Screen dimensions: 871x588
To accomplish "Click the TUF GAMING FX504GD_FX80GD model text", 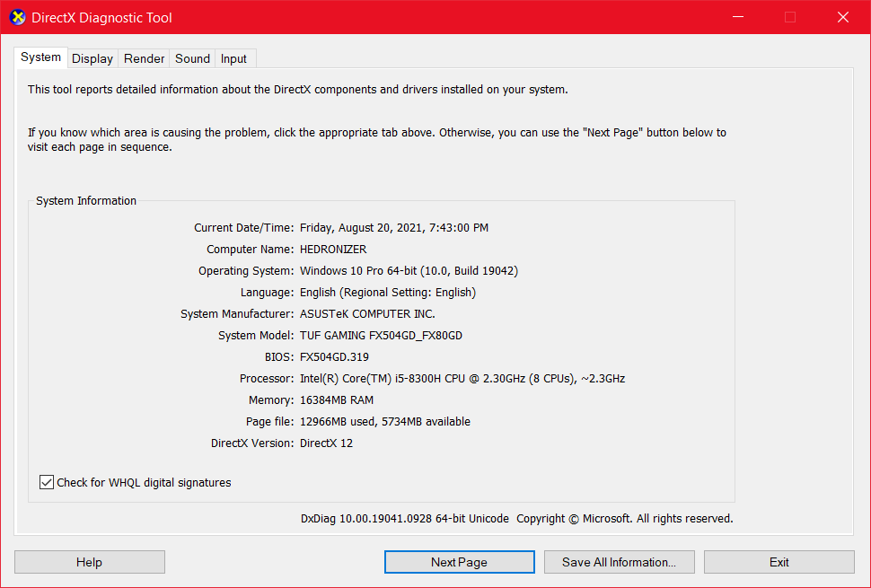I will 381,336.
